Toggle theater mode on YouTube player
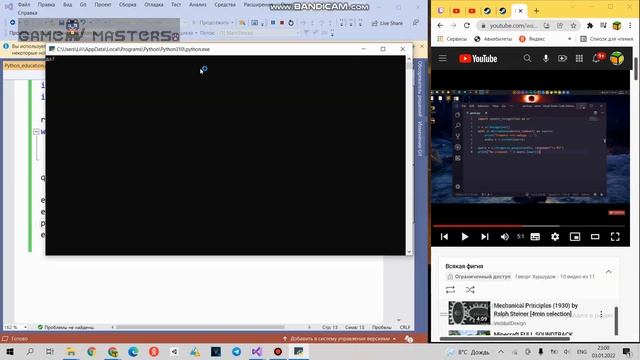 coord(595,237)
